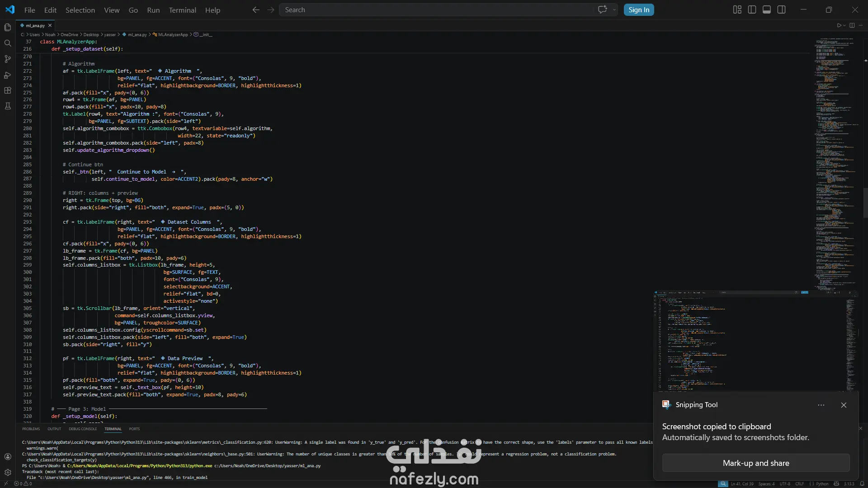The height and width of the screenshot is (488, 868).
Task: Open the Run and Debug view
Action: 8,75
